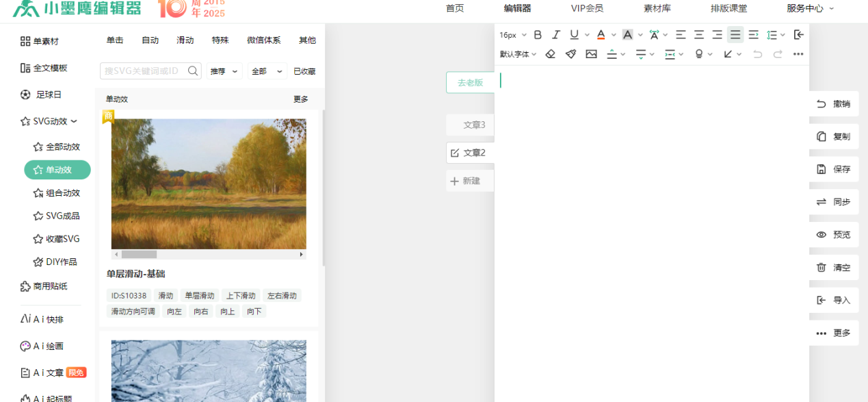Open the three-dot more toolbar options
The width and height of the screenshot is (868, 402).
click(x=798, y=54)
